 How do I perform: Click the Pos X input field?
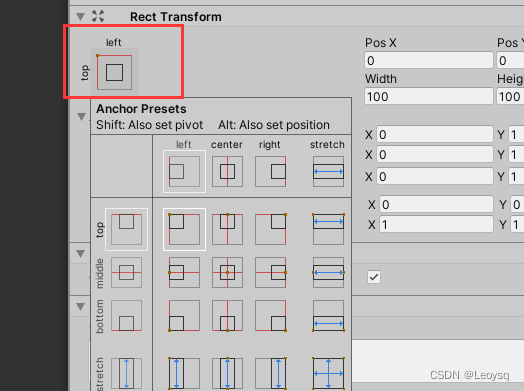click(429, 60)
